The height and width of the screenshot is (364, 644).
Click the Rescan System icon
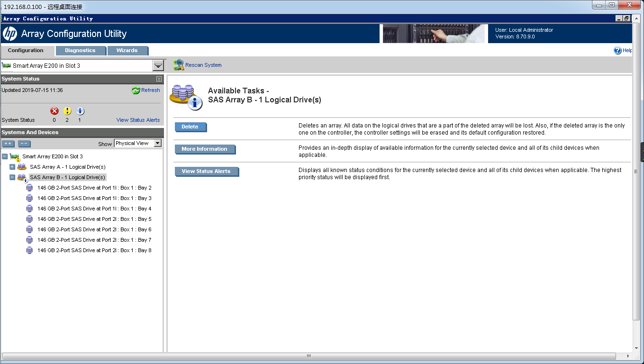pyautogui.click(x=179, y=65)
